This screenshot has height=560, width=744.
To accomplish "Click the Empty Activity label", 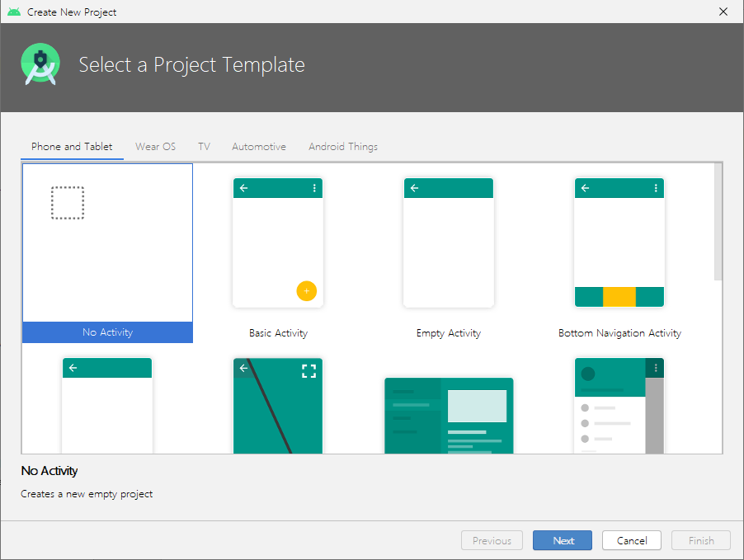I will tap(449, 333).
